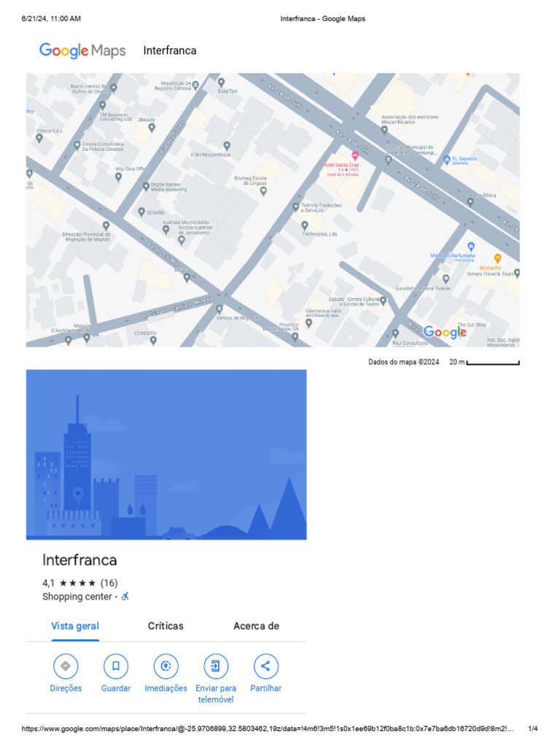This screenshot has height=747, width=560.
Task: Switch to the Vista geral tab
Action: (75, 626)
